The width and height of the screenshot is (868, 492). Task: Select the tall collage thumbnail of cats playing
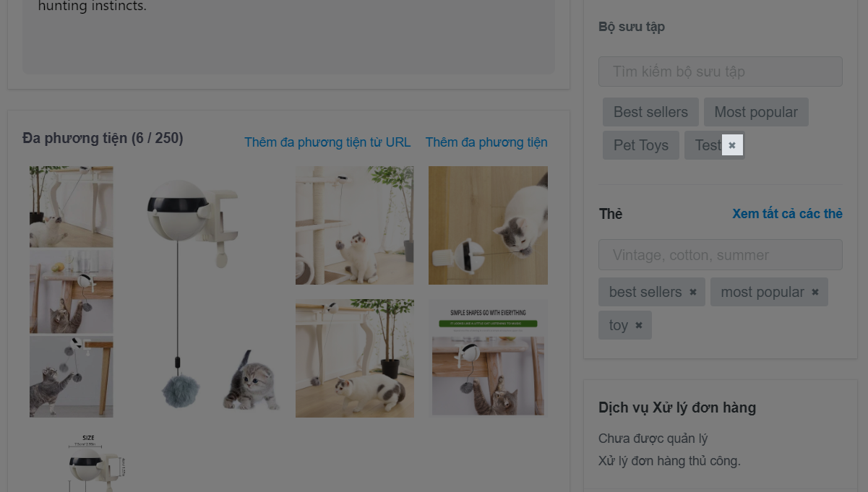(72, 292)
